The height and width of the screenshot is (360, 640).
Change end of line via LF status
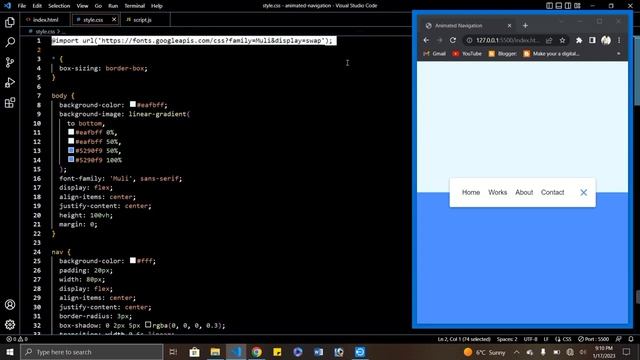click(x=546, y=339)
